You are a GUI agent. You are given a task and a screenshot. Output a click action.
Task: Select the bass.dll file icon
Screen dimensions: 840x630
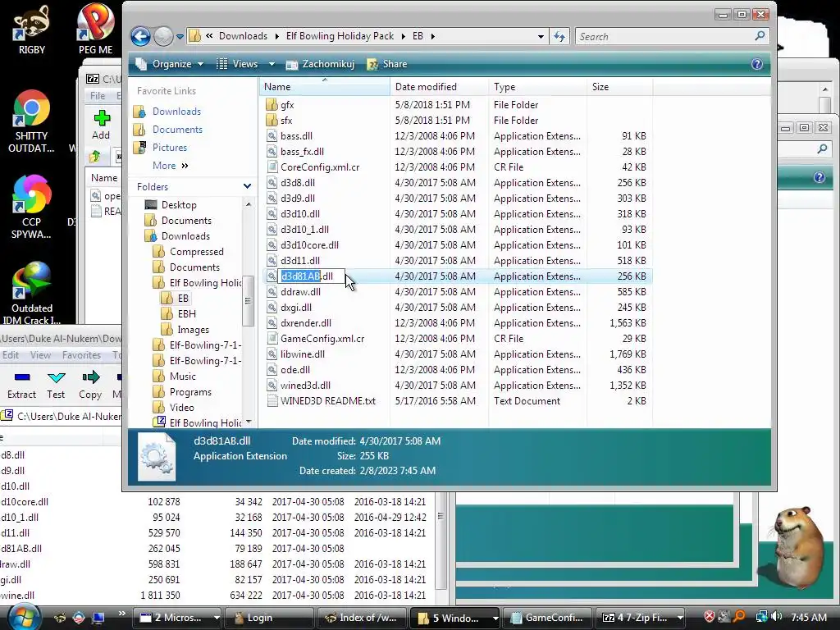[x=272, y=135]
